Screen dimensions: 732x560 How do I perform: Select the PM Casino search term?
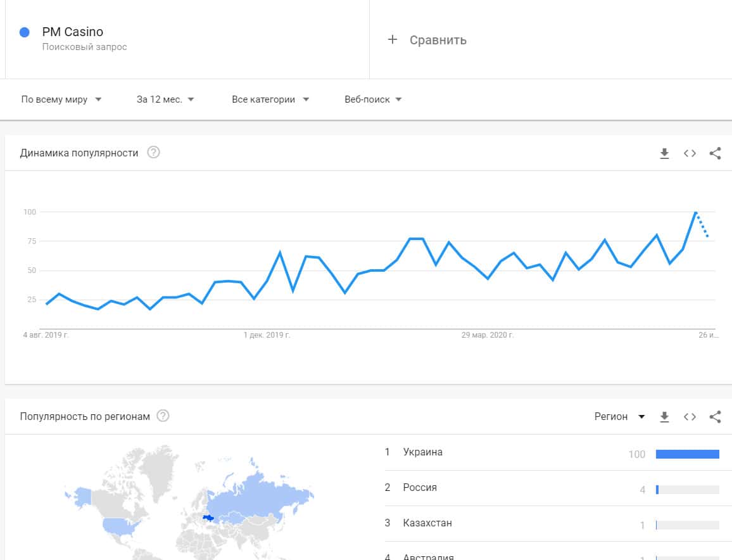73,32
